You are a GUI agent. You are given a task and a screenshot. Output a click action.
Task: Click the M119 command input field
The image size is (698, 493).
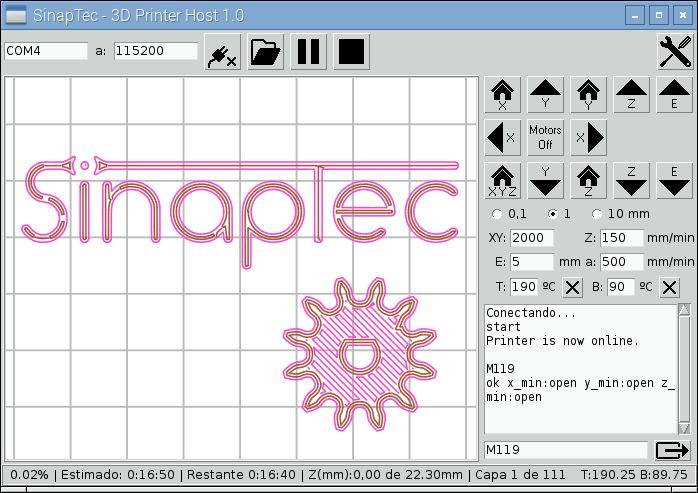pos(565,450)
